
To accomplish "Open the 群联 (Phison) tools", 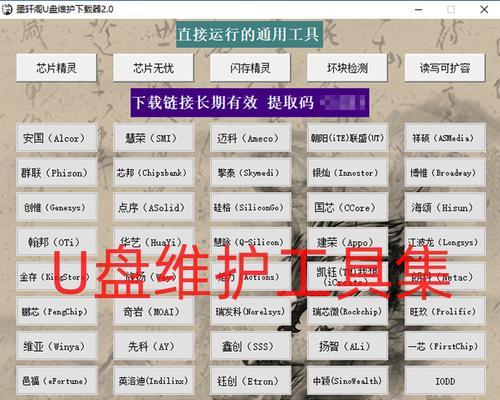I will (56, 172).
